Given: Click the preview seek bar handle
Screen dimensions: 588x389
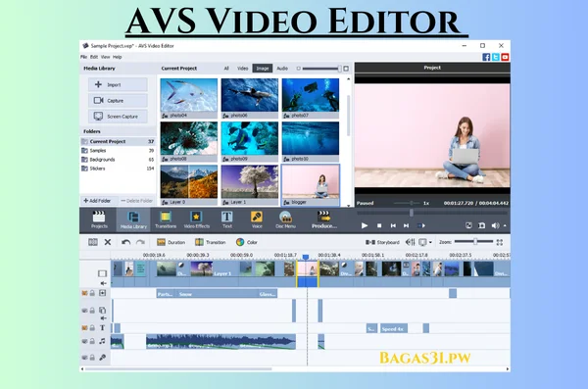Looking at the screenshot, I should click(412, 213).
